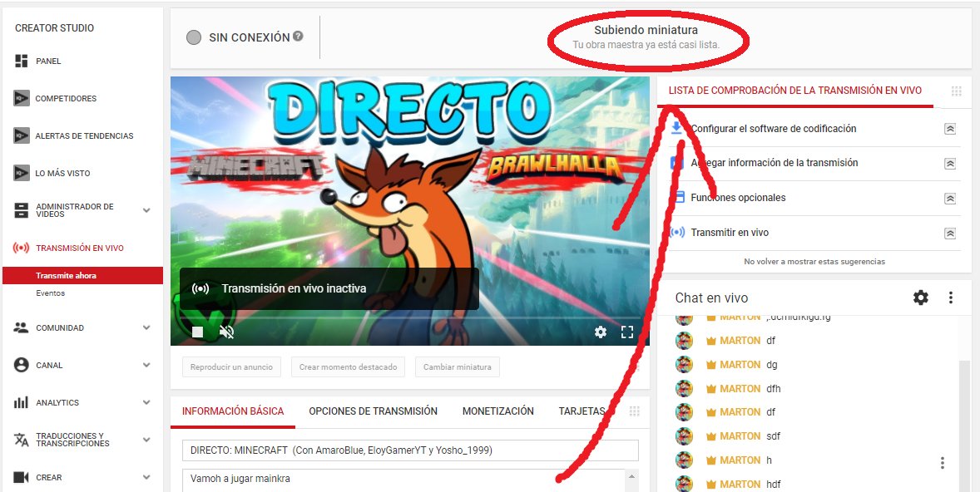Click the live chat scrollbar
Screen dimensions: 980x492
pyautogui.click(x=964, y=425)
